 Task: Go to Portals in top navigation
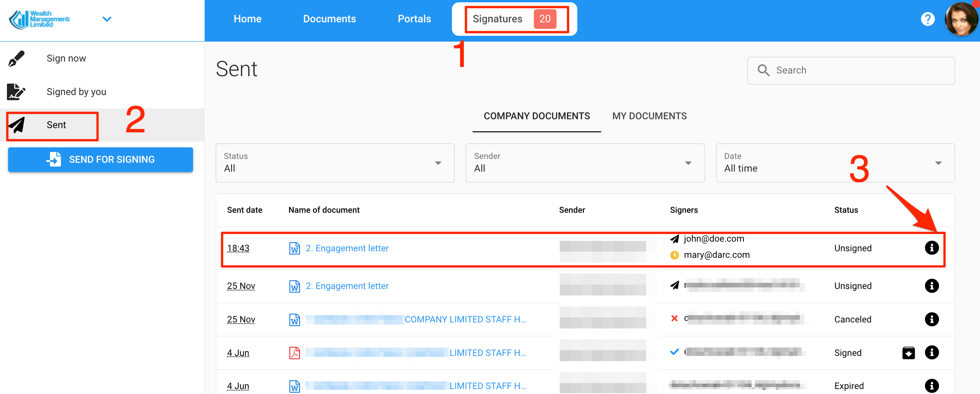[414, 19]
